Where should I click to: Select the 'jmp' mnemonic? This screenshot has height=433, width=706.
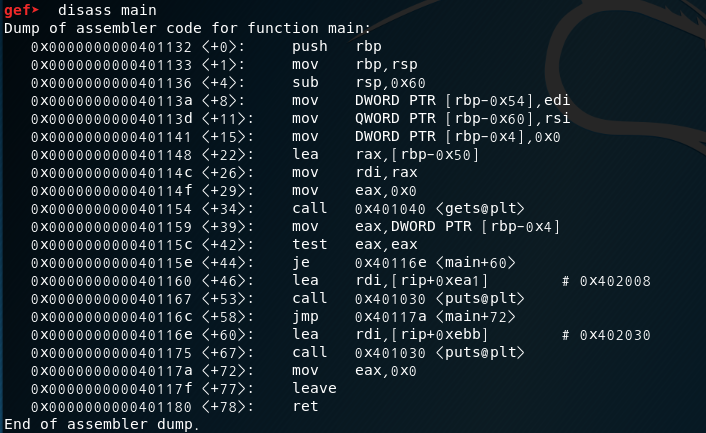point(305,317)
